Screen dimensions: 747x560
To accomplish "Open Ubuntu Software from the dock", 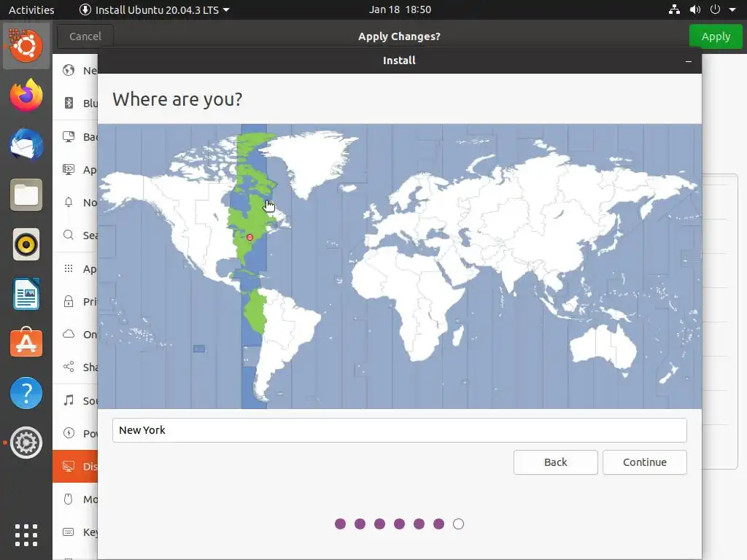I will coord(26,343).
